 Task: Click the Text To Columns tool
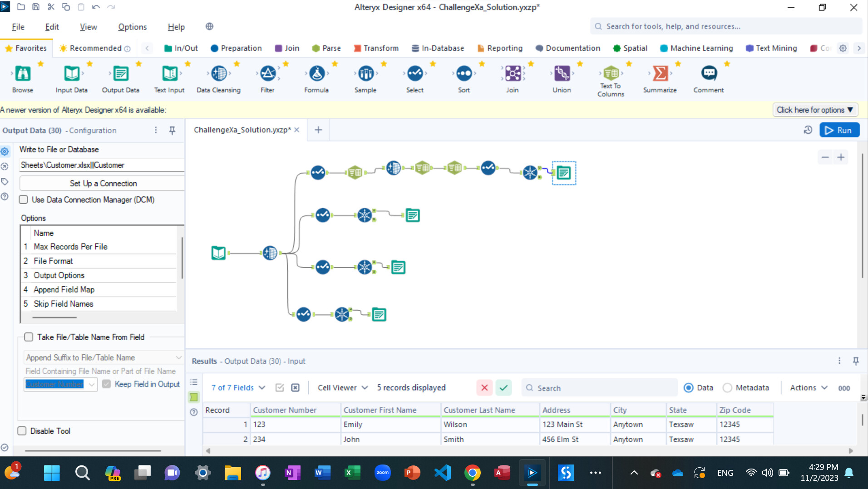click(x=611, y=73)
